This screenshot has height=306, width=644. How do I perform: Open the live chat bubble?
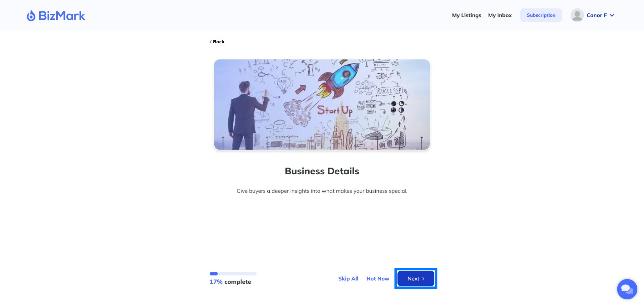pyautogui.click(x=627, y=289)
